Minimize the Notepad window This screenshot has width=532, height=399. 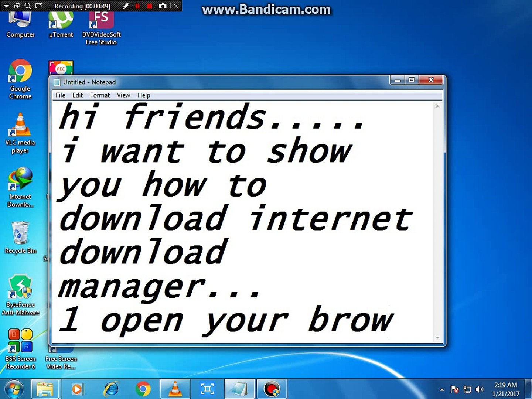click(x=398, y=80)
